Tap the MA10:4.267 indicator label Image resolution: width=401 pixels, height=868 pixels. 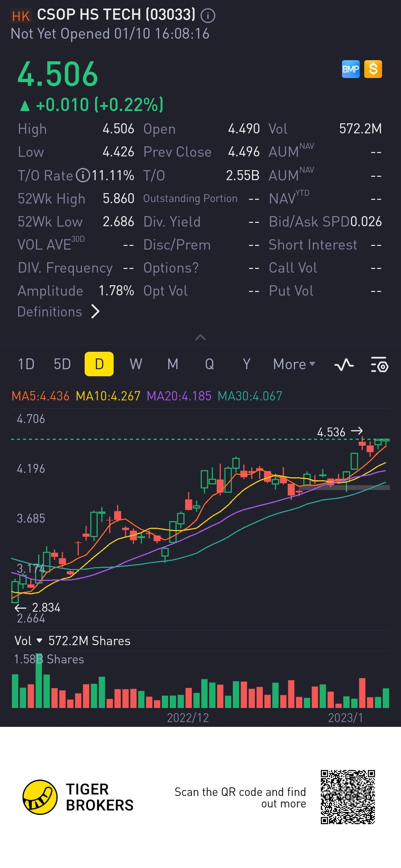pos(108,396)
